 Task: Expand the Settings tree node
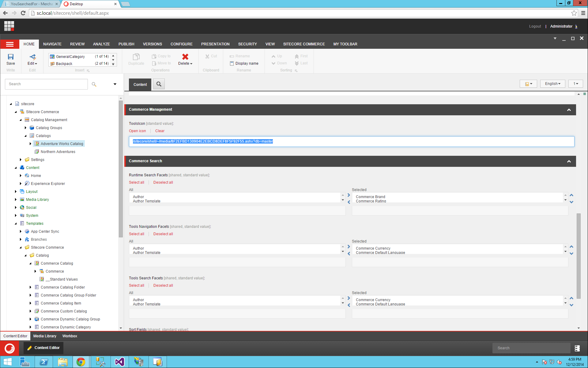click(x=20, y=159)
